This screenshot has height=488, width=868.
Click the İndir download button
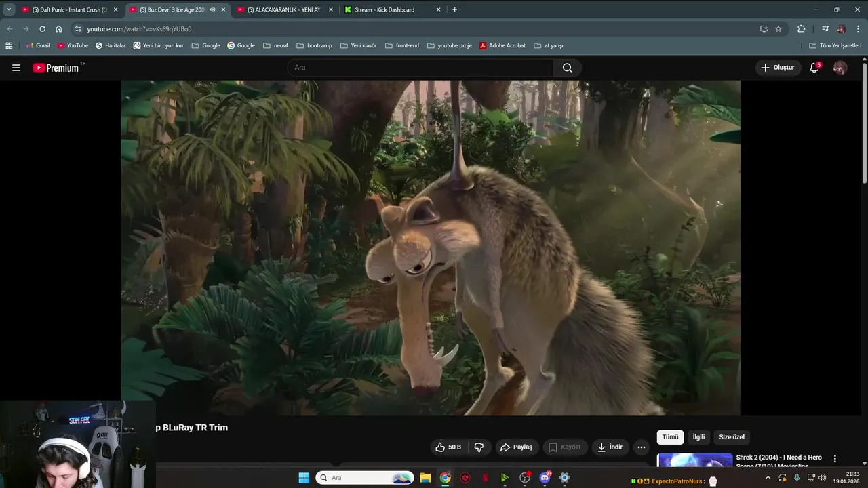click(610, 447)
